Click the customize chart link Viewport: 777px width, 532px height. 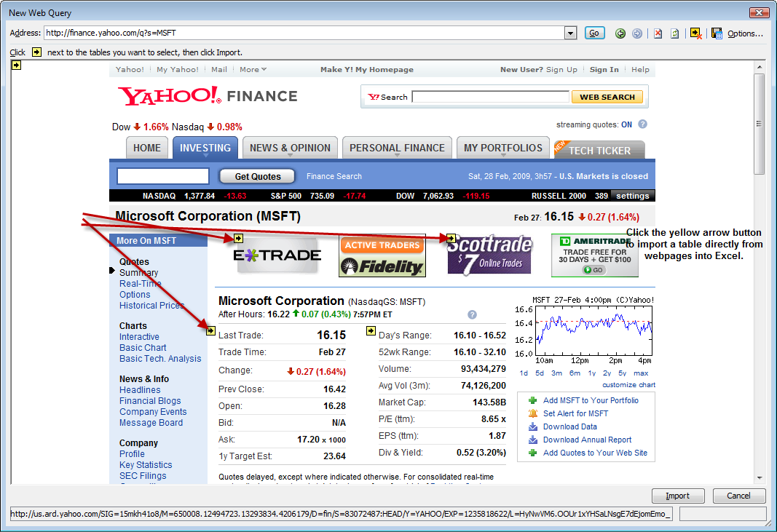coord(629,385)
